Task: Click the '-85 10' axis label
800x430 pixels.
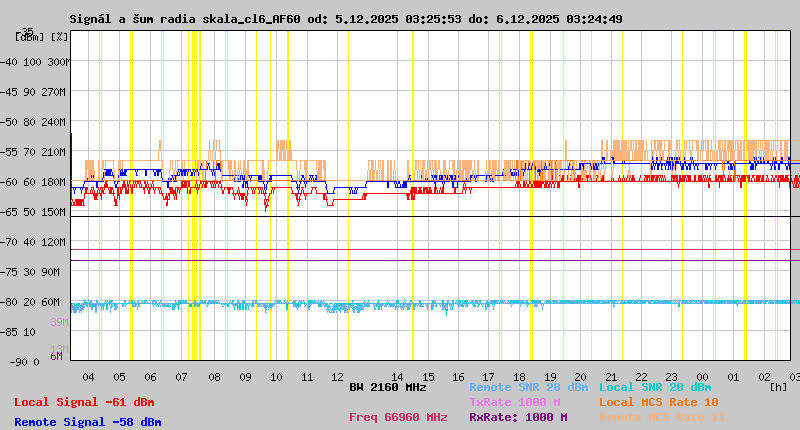Action: 18,333
